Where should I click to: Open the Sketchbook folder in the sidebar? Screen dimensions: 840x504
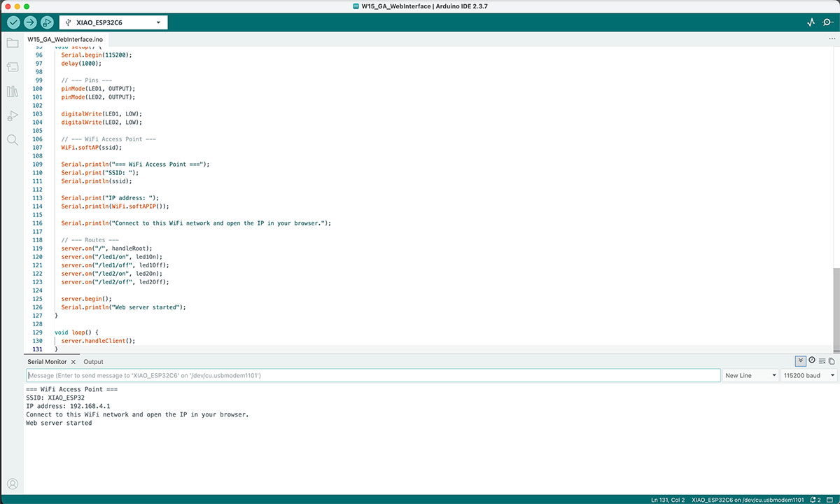[x=12, y=43]
